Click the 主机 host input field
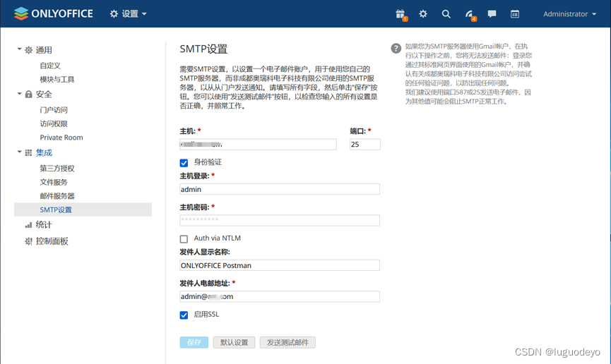Screen dimensions: 611x364 pyautogui.click(x=258, y=145)
